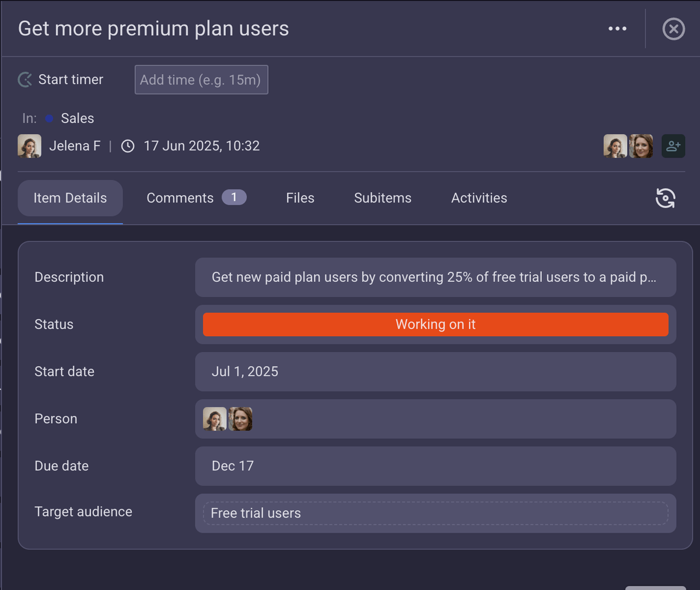
Task: Close the item details panel
Action: (673, 29)
